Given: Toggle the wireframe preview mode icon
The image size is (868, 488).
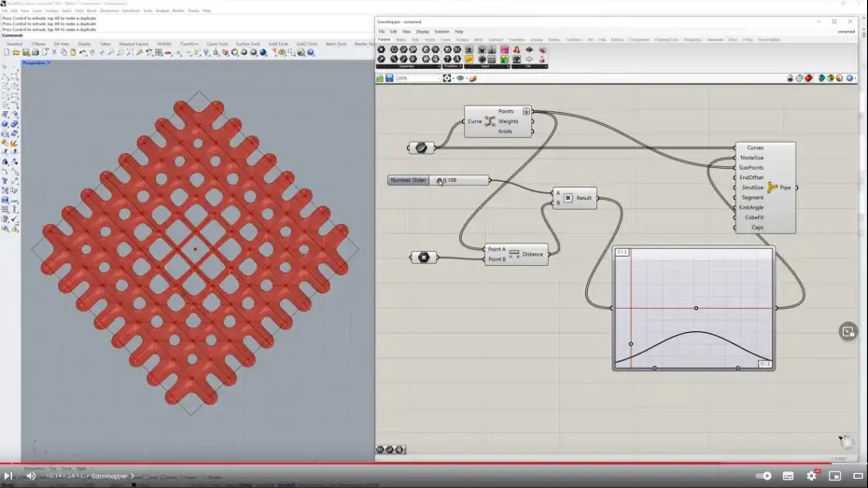Looking at the screenshot, I should pos(799,78).
